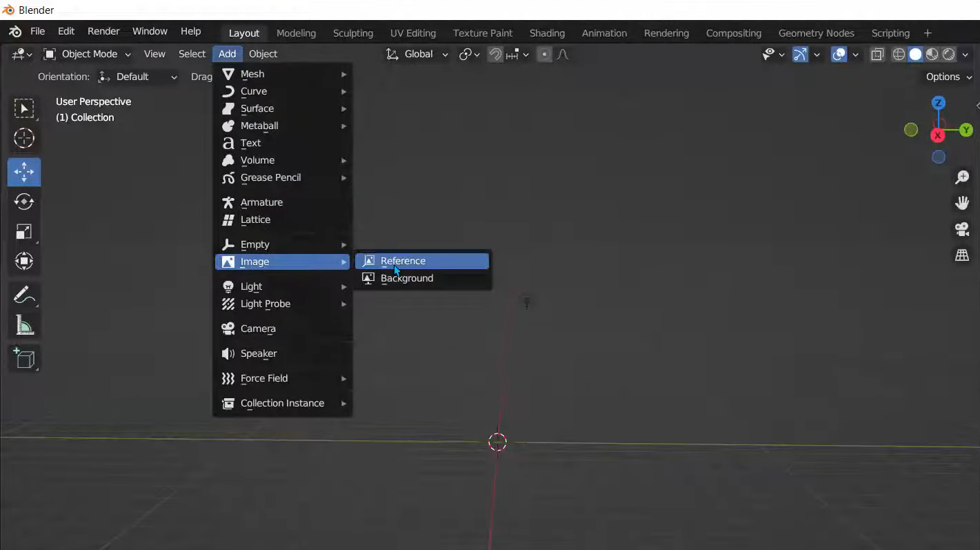Toggle proportional editing
This screenshot has width=980, height=550.
pos(544,55)
